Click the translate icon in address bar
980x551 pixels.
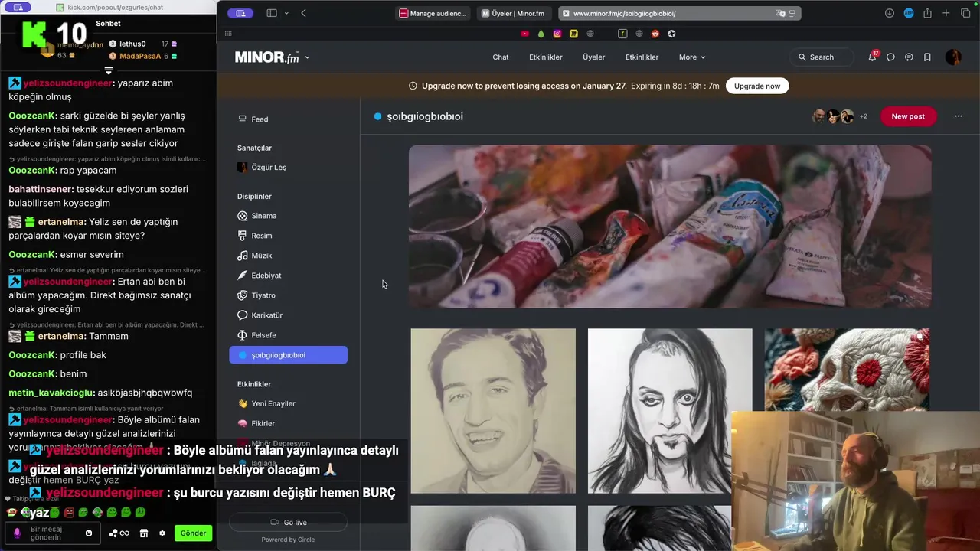tap(780, 13)
